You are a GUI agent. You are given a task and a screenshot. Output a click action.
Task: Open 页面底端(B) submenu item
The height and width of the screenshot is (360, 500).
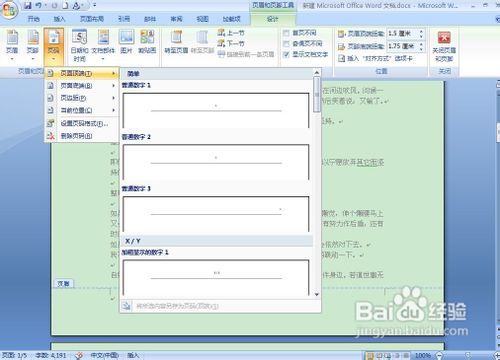[82, 86]
